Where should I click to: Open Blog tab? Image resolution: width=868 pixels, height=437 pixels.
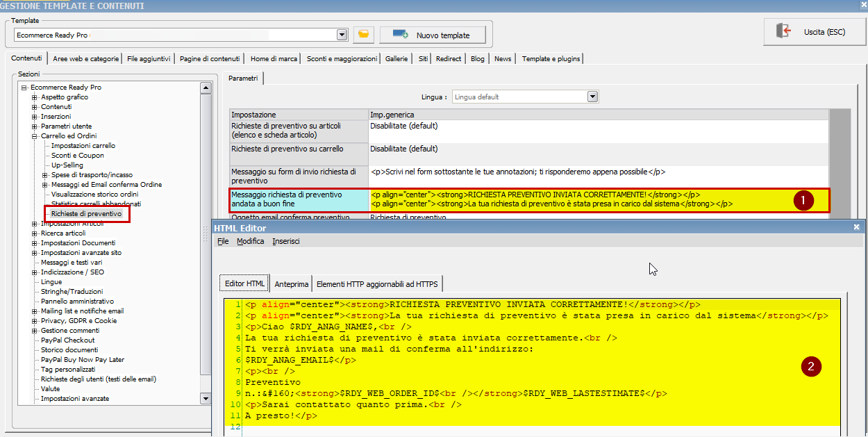(478, 59)
